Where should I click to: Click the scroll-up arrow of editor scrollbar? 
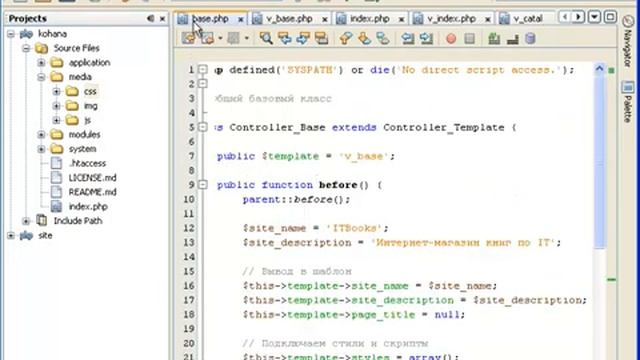click(599, 69)
